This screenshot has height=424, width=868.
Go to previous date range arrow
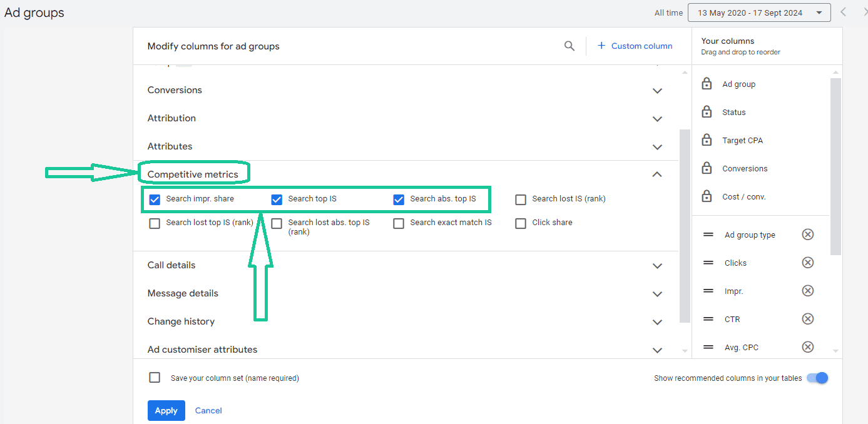[844, 12]
